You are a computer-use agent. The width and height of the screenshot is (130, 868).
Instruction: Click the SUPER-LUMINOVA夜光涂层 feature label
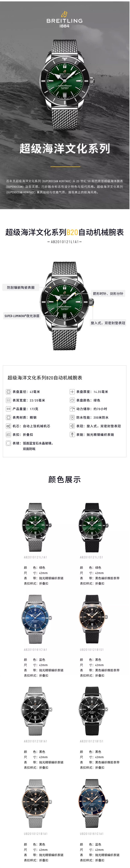(22, 316)
